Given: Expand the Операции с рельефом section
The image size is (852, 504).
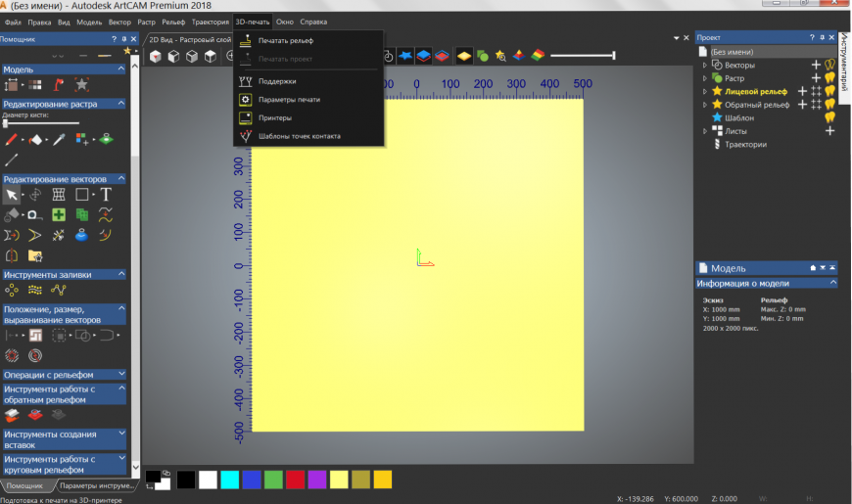Looking at the screenshot, I should click(121, 374).
